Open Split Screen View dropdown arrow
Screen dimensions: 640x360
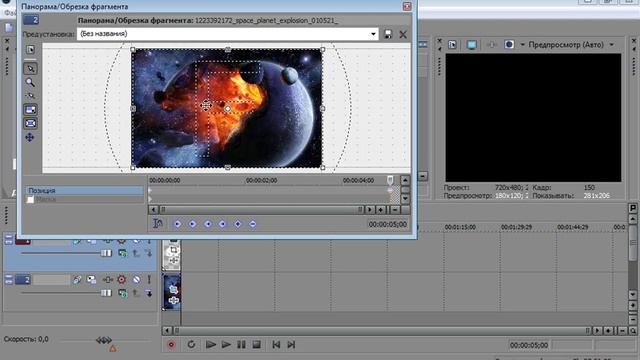tap(522, 45)
